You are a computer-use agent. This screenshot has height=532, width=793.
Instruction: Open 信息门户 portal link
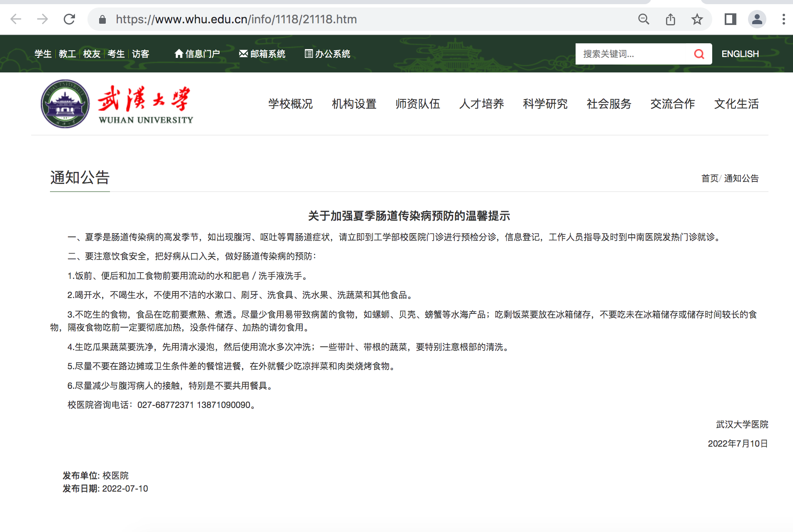(197, 54)
